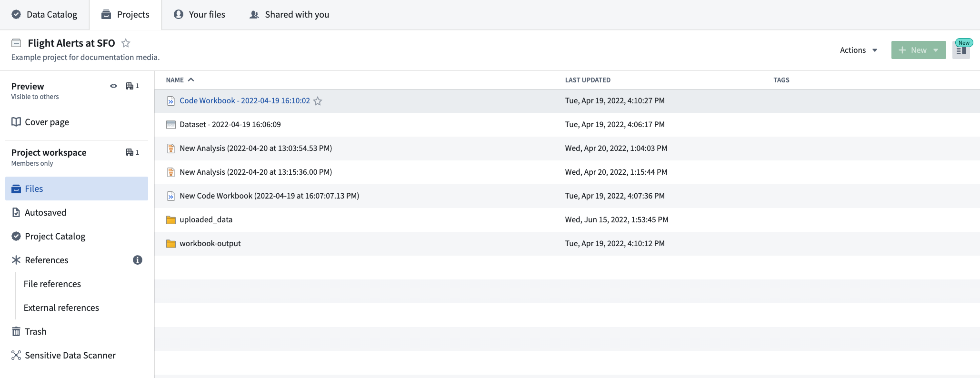Star the Code Workbook 16:10:02 file
The width and height of the screenshot is (980, 378).
tap(318, 101)
